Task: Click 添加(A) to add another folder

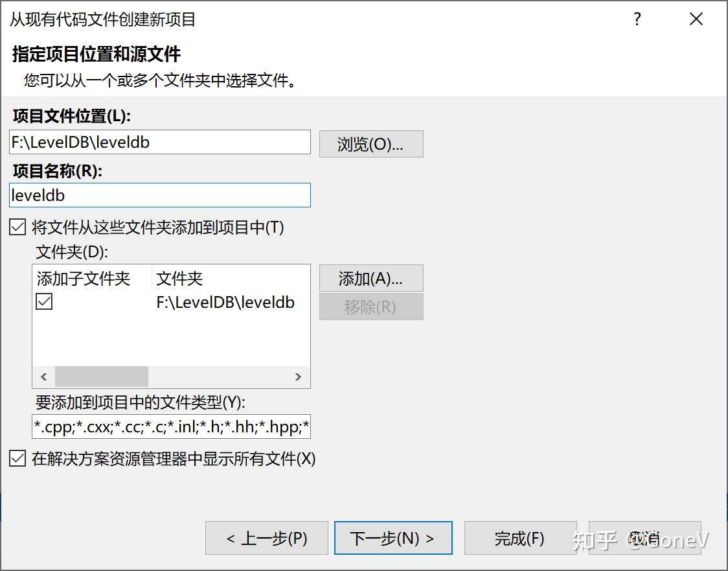Action: pyautogui.click(x=371, y=278)
